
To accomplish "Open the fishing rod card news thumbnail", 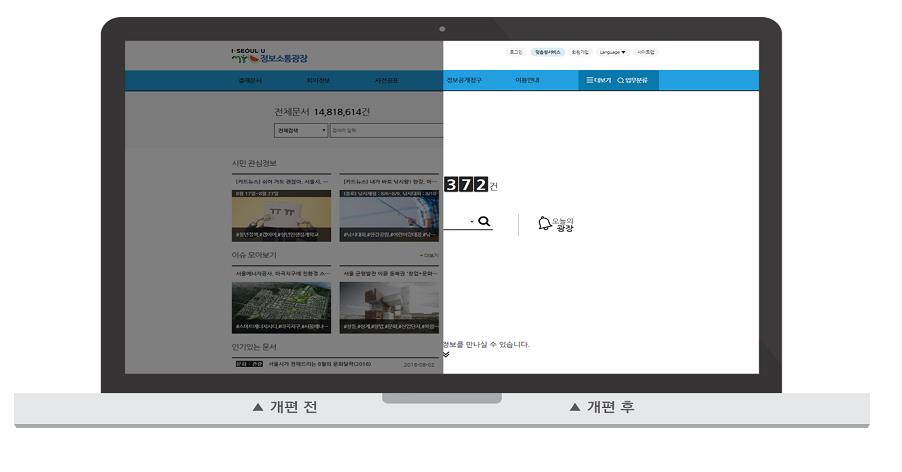I will pyautogui.click(x=389, y=216).
